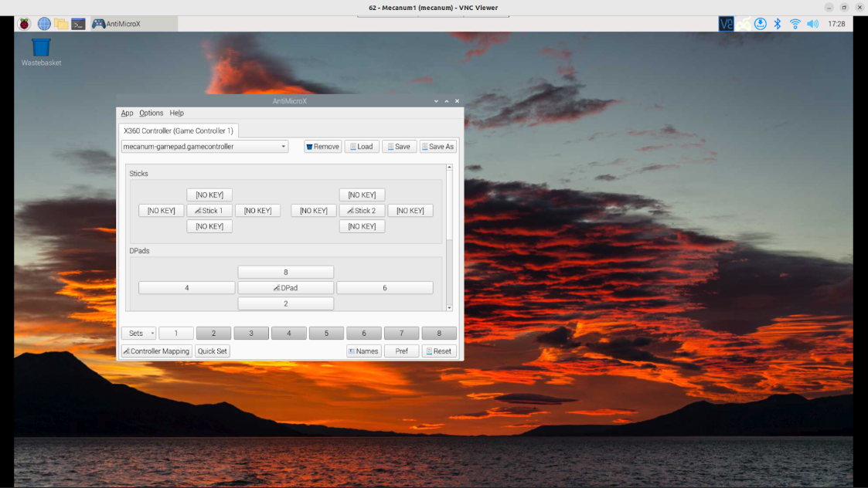Open the File Manager folder icon

tap(61, 24)
